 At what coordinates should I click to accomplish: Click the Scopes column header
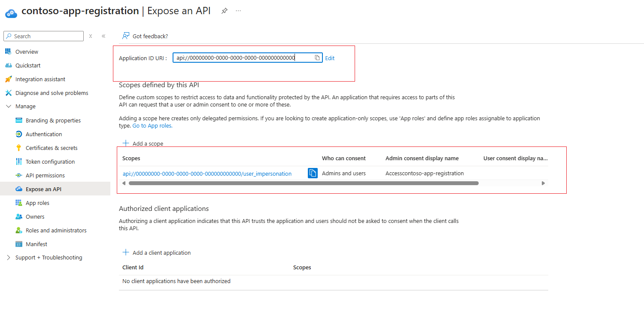pos(131,159)
